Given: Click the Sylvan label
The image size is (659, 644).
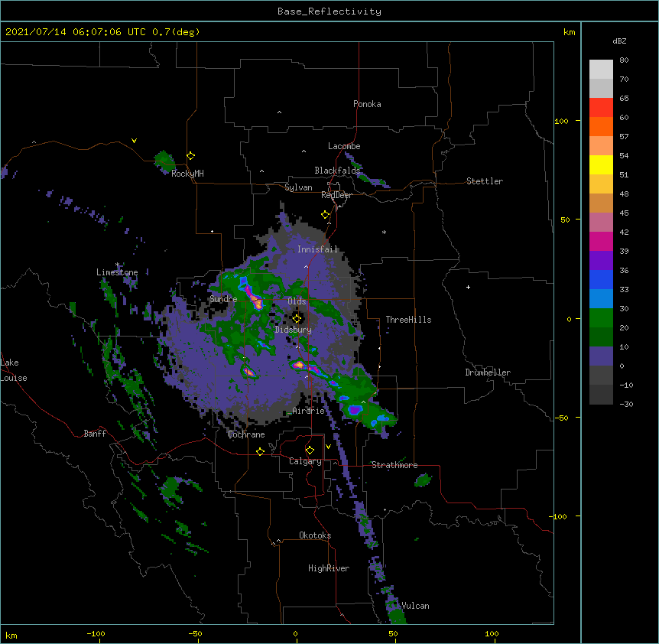Looking at the screenshot, I should point(298,187).
